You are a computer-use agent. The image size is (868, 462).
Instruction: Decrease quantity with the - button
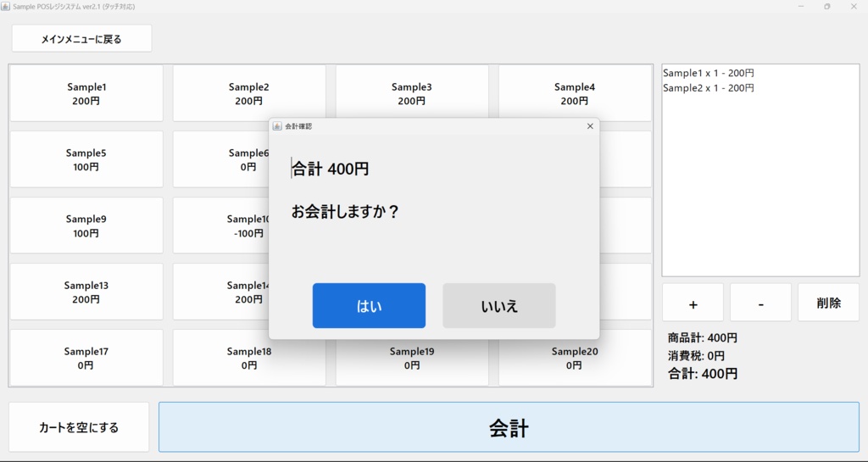click(x=760, y=303)
